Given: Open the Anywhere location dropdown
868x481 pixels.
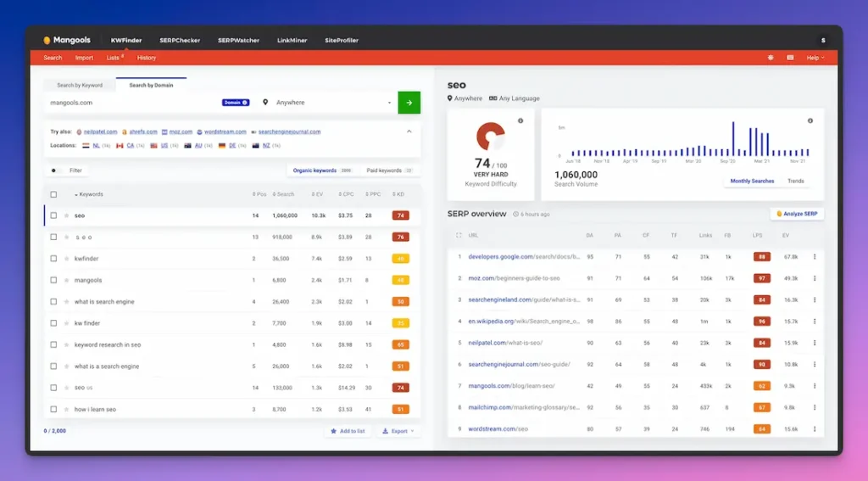Looking at the screenshot, I should (327, 103).
